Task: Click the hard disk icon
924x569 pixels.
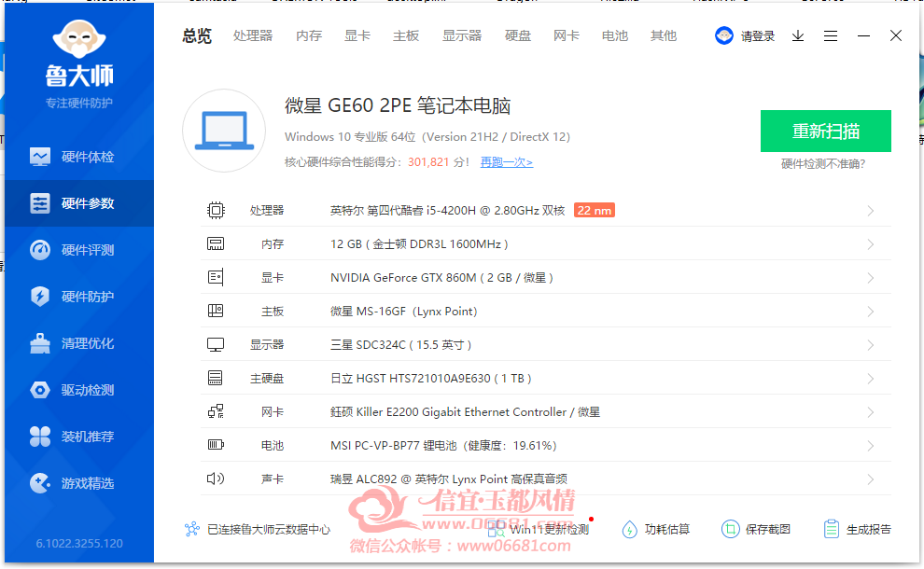Action: [216, 378]
